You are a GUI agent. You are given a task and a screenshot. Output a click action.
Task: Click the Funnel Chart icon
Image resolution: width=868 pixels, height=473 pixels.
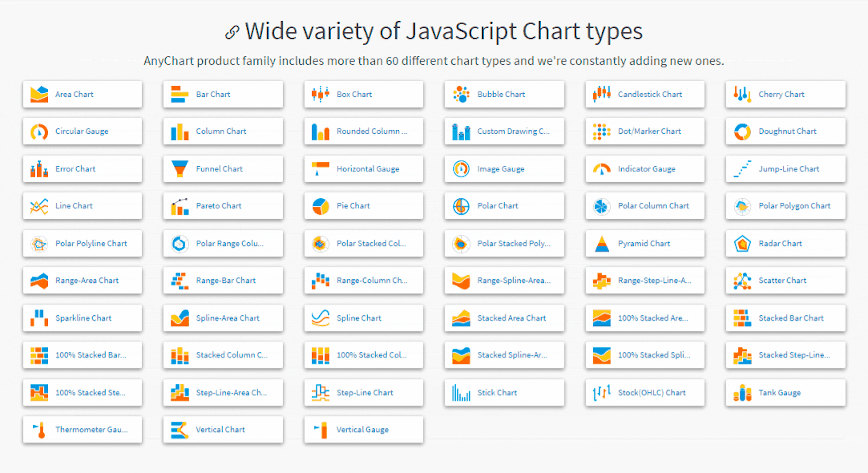point(180,169)
